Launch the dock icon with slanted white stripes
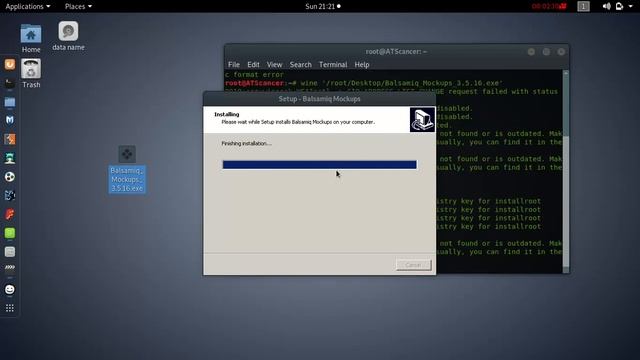 pos(10,267)
